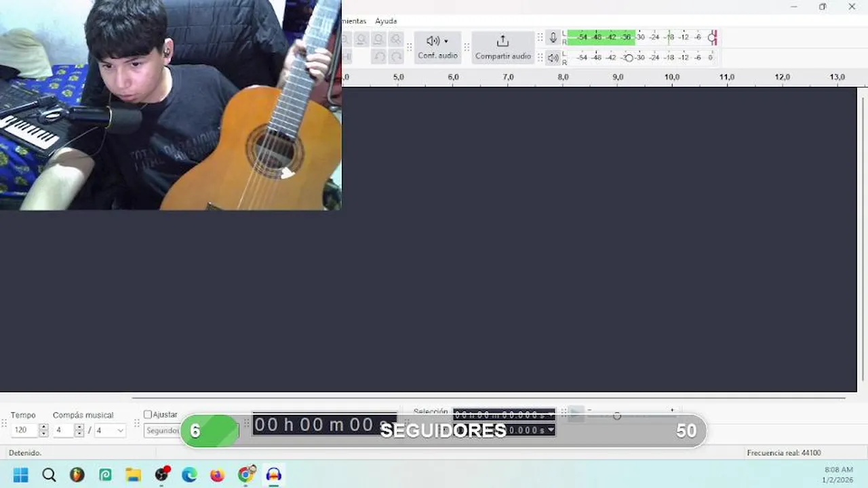Click the Zoom toggle magnifier icon
Image resolution: width=868 pixels, height=488 pixels.
click(397, 39)
